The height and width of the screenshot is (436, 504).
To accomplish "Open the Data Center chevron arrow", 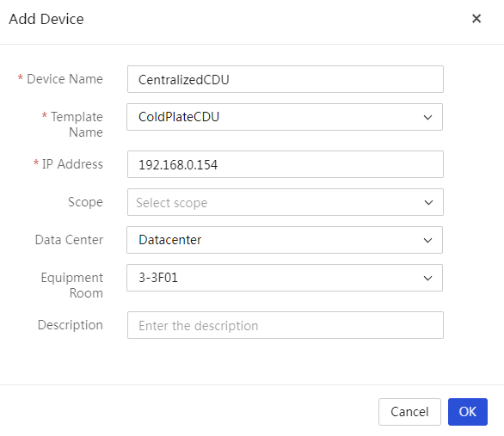I will pyautogui.click(x=427, y=240).
